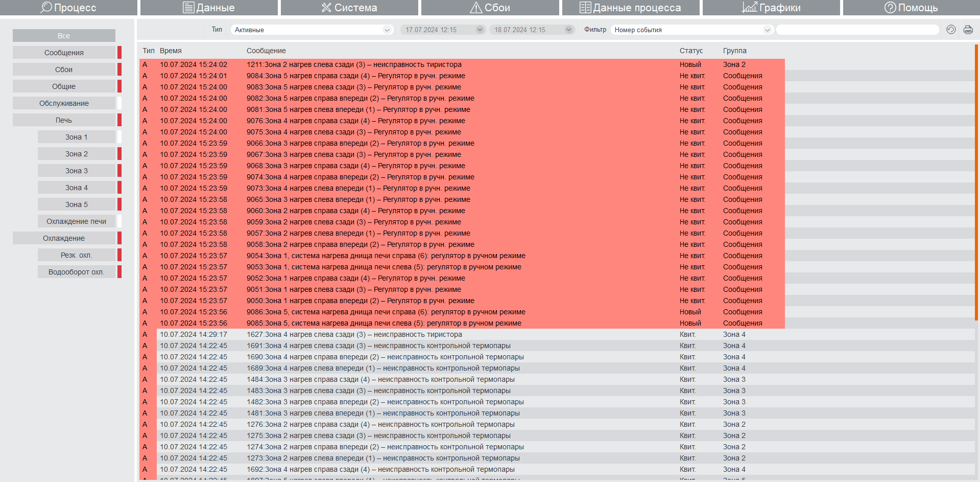The image size is (980, 482).
Task: Click the printer icon to print events
Action: click(968, 30)
